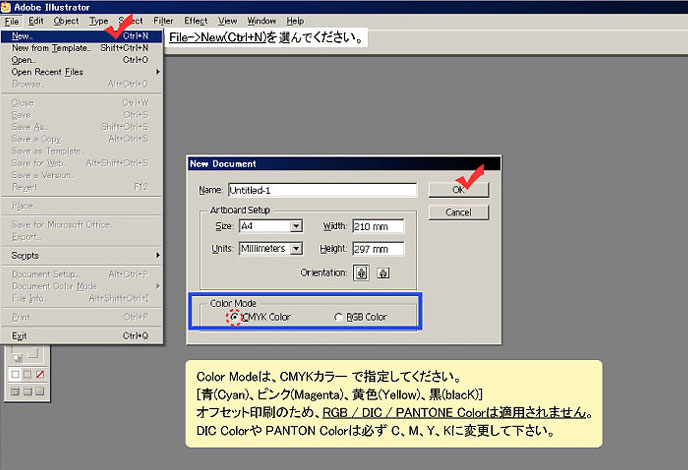Screen dimensions: 688x470
Task: Click the Width field showing 210 mm
Action: tap(378, 226)
